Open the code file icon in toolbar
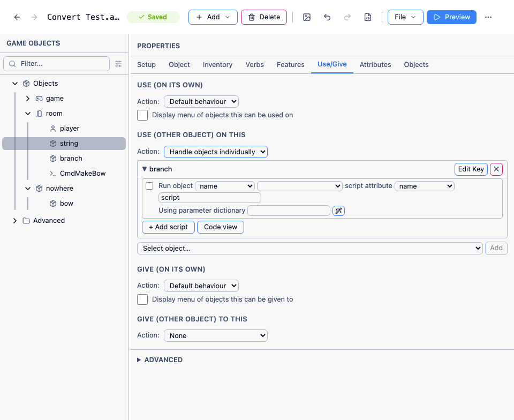The width and height of the screenshot is (514, 420). tap(368, 17)
